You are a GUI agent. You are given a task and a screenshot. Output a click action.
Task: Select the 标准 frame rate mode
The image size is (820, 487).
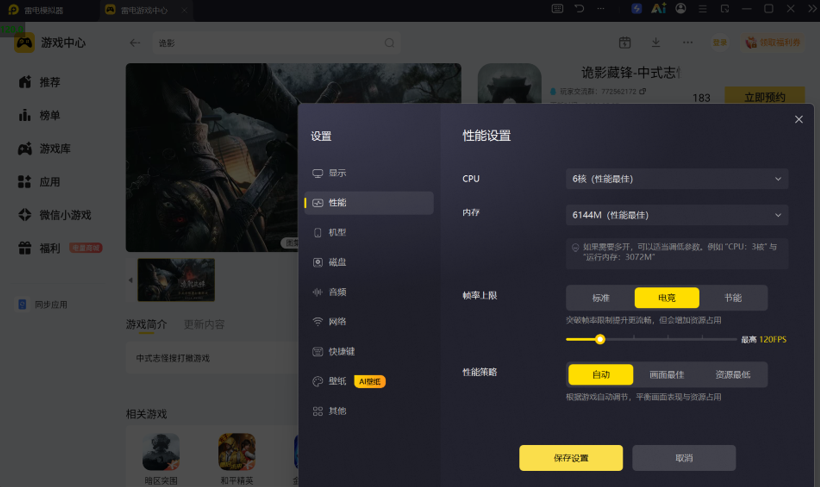[601, 298]
